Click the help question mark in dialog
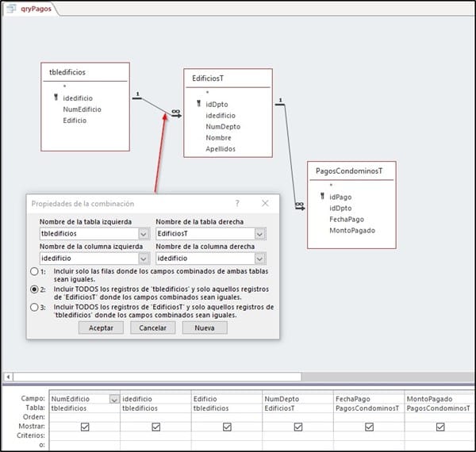476x452 pixels. 237,204
